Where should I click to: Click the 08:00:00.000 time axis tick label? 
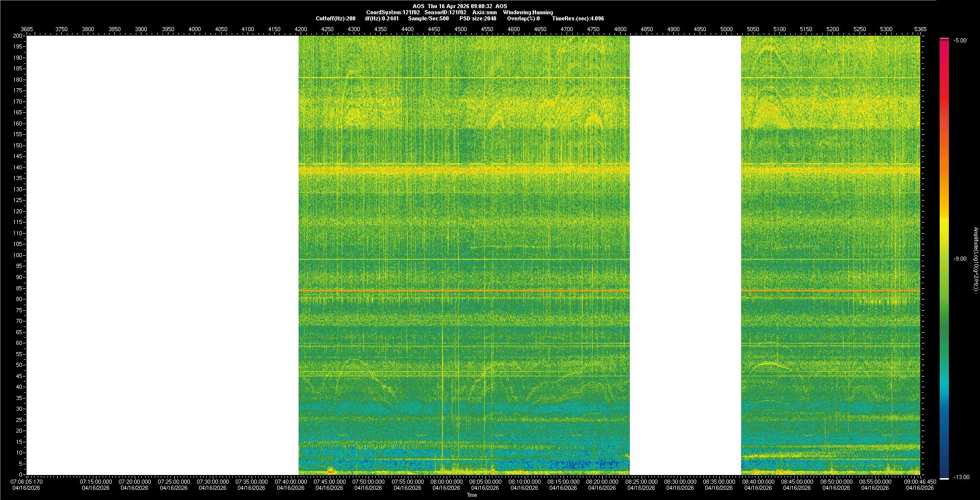coord(446,481)
